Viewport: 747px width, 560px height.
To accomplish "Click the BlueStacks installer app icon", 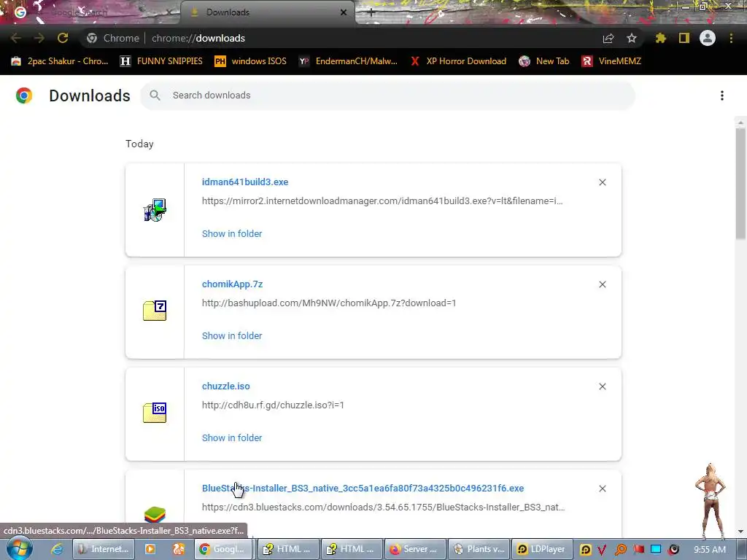I will click(155, 514).
